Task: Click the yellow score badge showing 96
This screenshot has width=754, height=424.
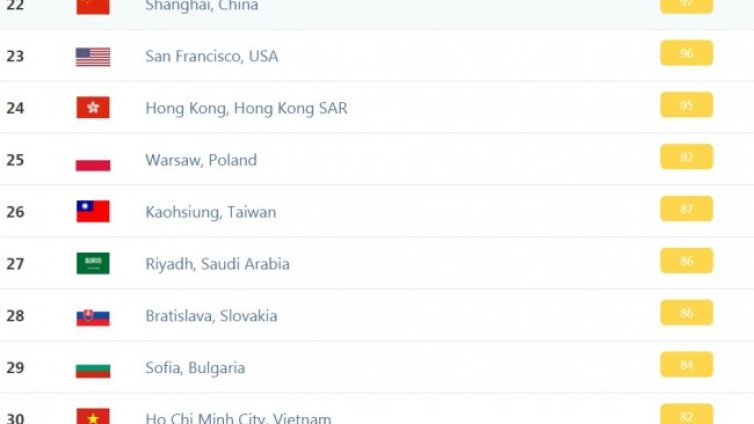Action: (x=686, y=53)
